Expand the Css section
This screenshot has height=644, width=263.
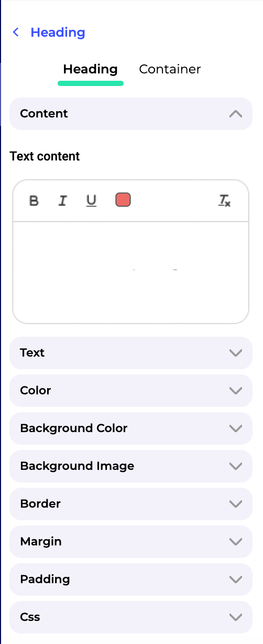[x=131, y=617]
